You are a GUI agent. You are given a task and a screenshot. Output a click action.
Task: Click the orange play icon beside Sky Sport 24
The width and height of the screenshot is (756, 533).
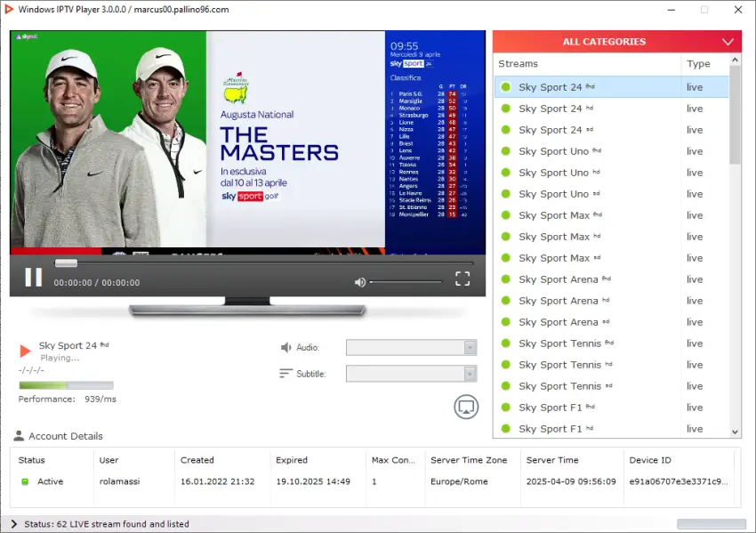click(x=25, y=351)
